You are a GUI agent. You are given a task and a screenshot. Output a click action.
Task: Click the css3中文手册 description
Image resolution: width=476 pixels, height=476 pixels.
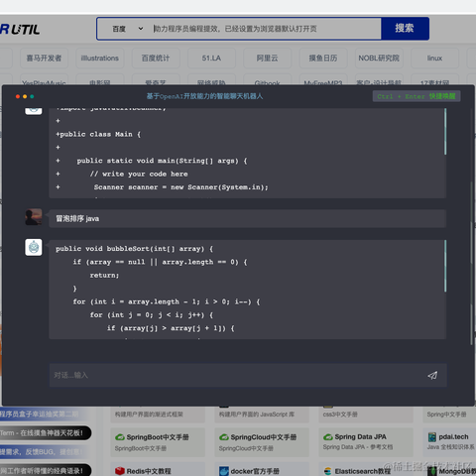[x=340, y=415]
